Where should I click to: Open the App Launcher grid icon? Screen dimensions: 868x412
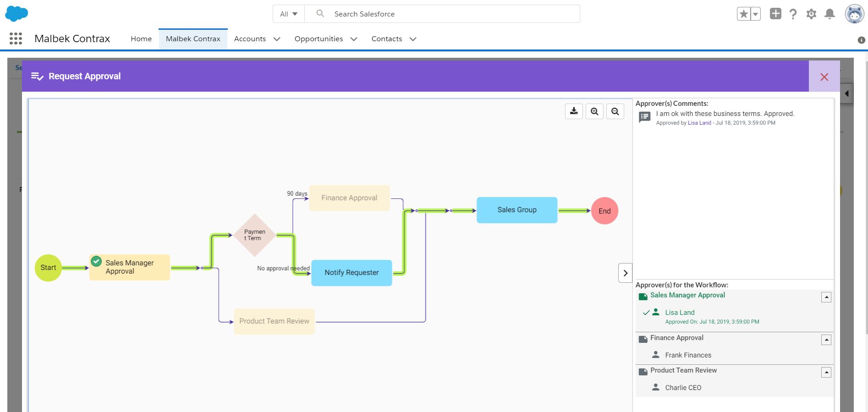pos(16,39)
